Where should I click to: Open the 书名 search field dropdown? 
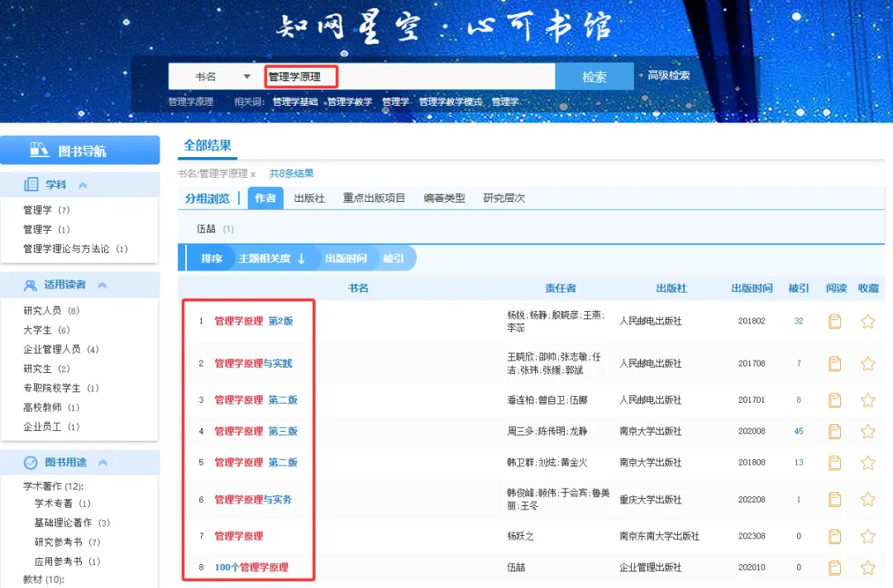click(246, 77)
